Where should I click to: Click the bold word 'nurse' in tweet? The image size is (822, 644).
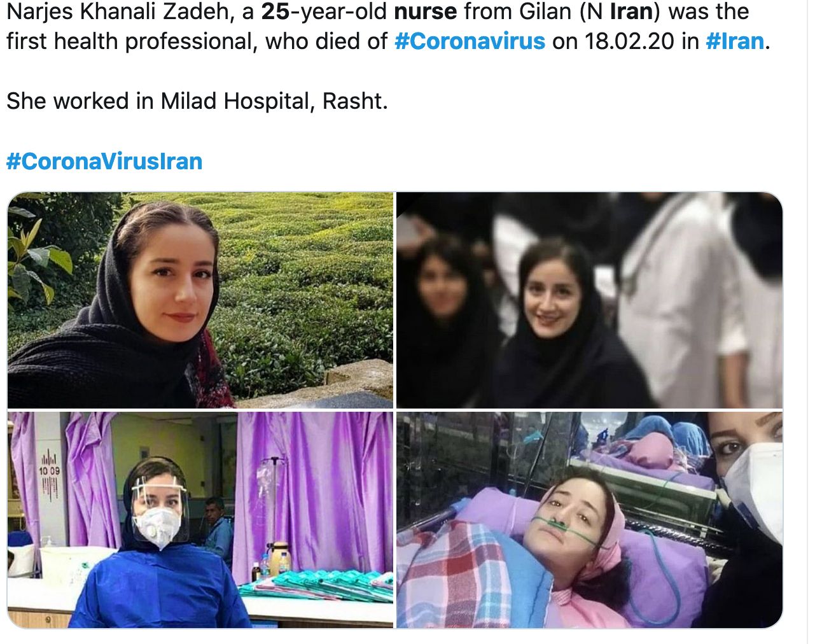425,11
